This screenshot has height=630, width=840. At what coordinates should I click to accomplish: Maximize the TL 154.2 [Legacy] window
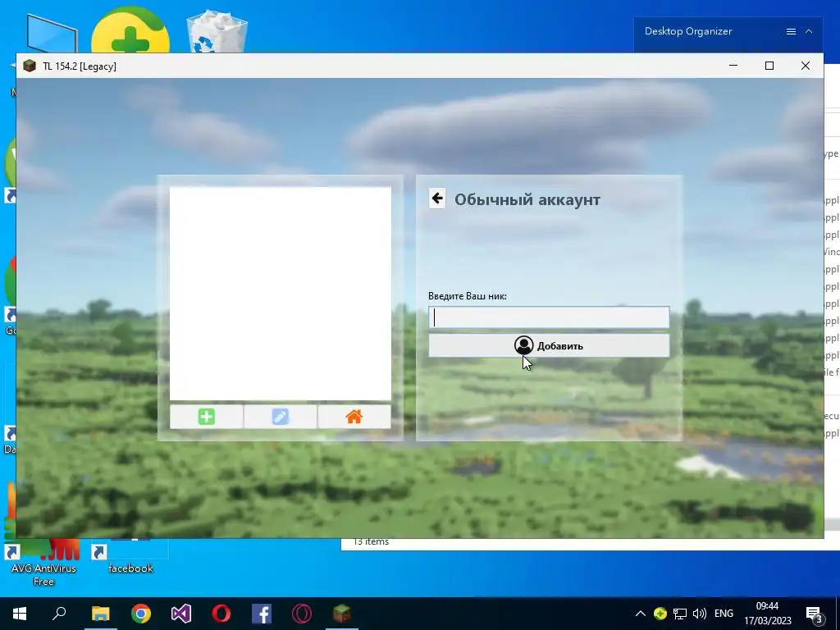[x=769, y=66]
